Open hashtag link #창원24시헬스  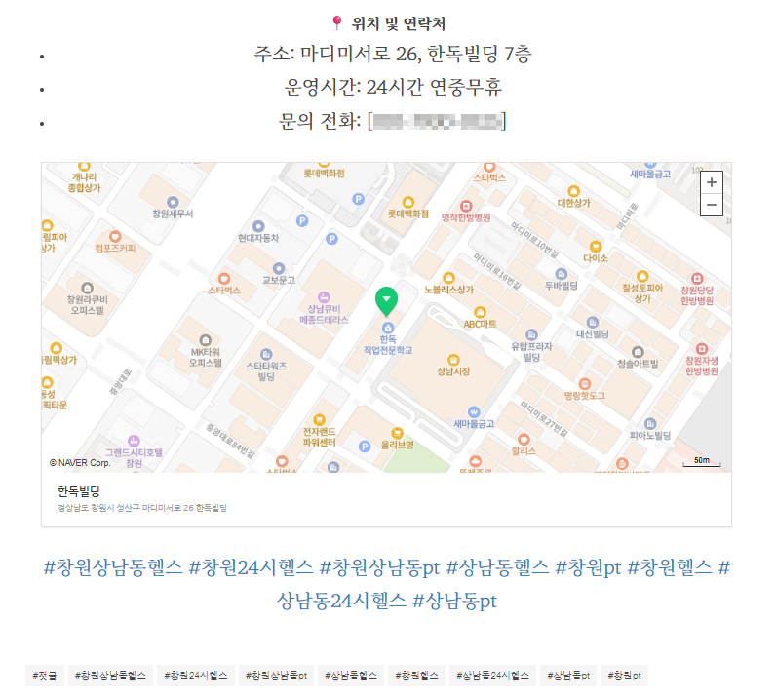(251, 567)
